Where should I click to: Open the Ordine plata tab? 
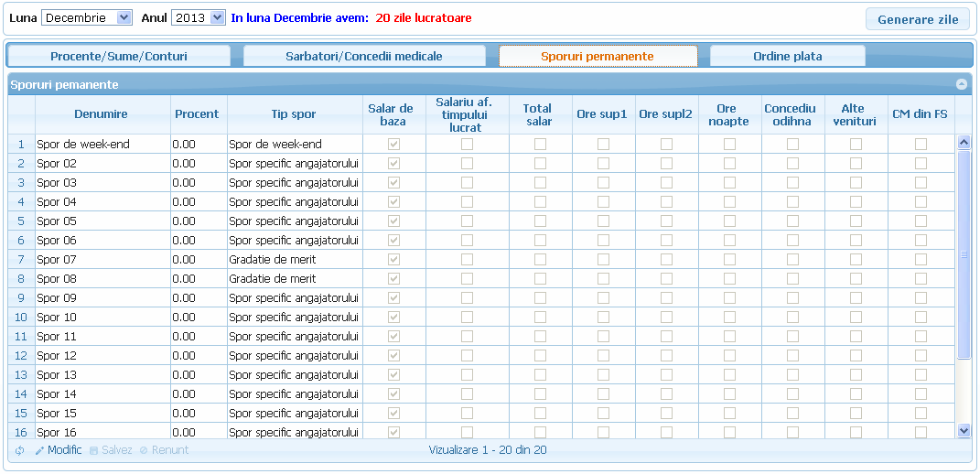(x=788, y=56)
